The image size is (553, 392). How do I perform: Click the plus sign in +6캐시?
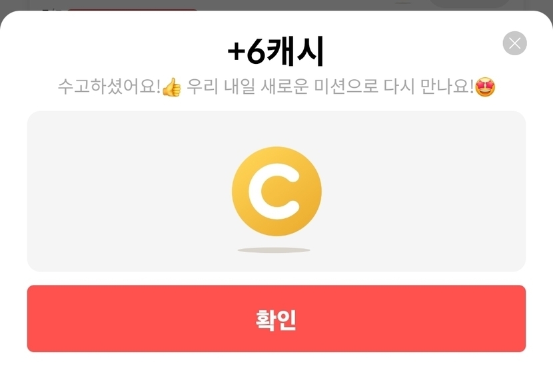pyautogui.click(x=237, y=52)
